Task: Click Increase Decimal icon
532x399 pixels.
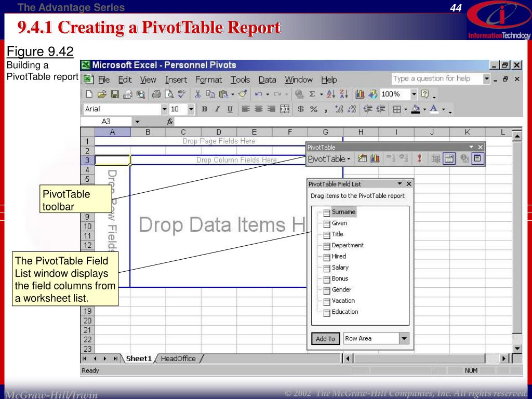Action: (x=339, y=109)
